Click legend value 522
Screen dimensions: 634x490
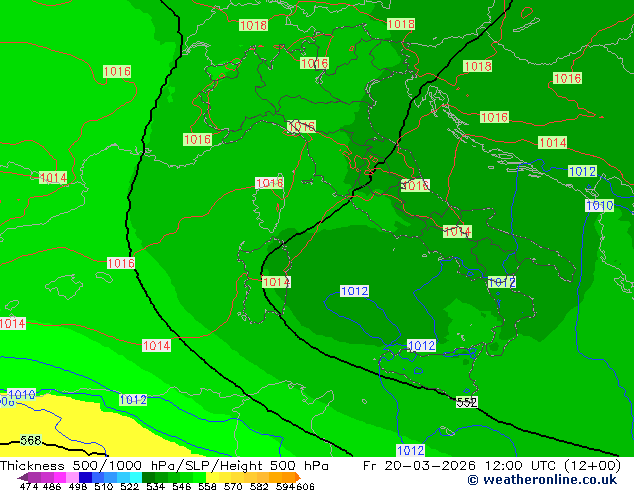pyautogui.click(x=129, y=486)
